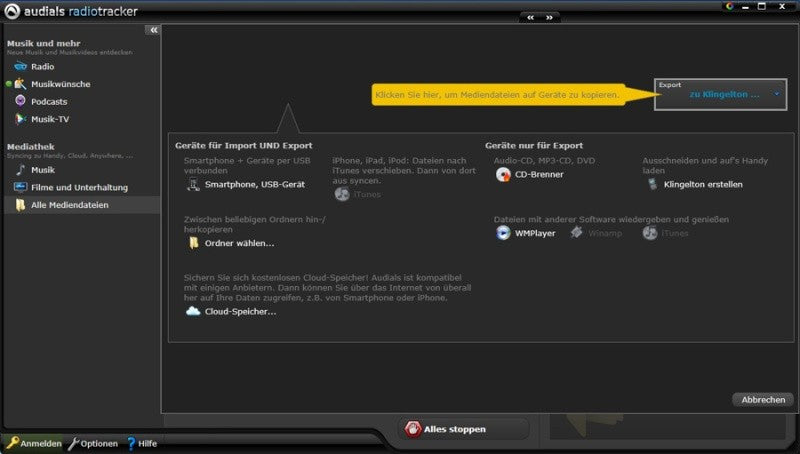Go to Podcasts
This screenshot has width=800, height=454.
pyautogui.click(x=49, y=102)
